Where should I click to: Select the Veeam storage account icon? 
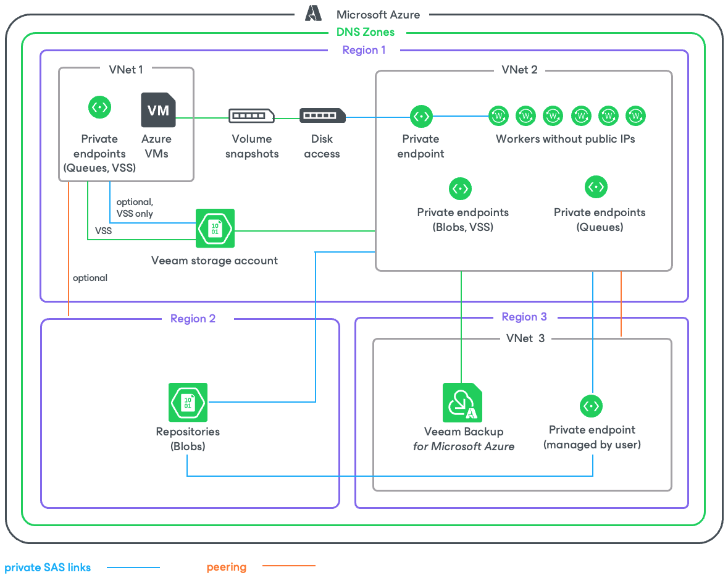click(x=215, y=228)
